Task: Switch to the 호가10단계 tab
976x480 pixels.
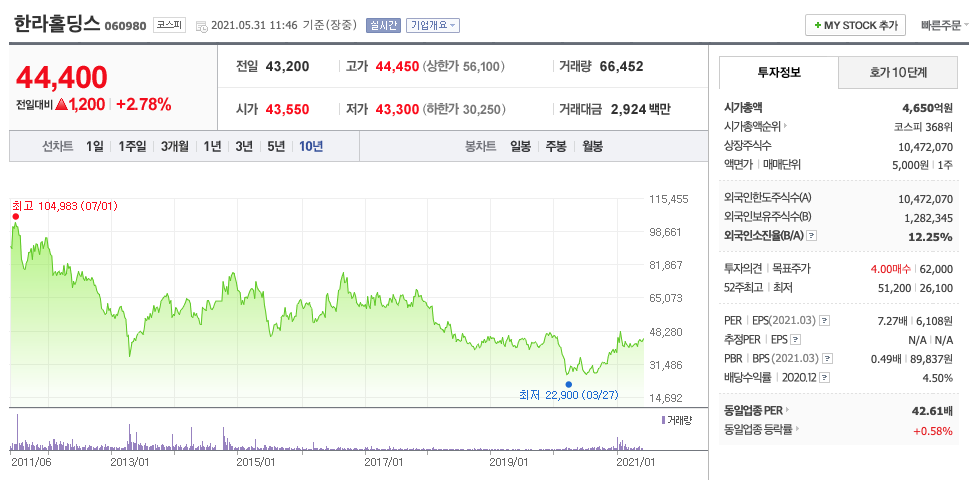Action: (x=898, y=72)
